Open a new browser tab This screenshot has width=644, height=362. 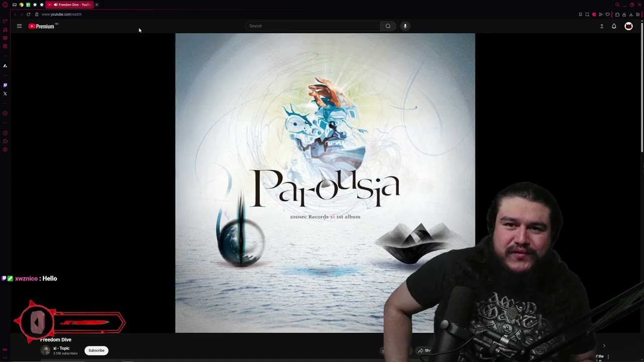tap(97, 5)
